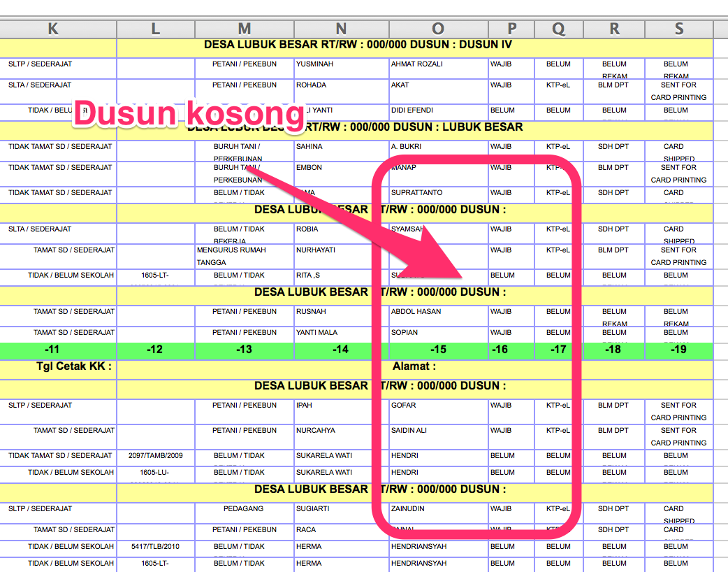Select the cell 'AHMAT ROZALI'
The height and width of the screenshot is (572, 728).
point(438,69)
